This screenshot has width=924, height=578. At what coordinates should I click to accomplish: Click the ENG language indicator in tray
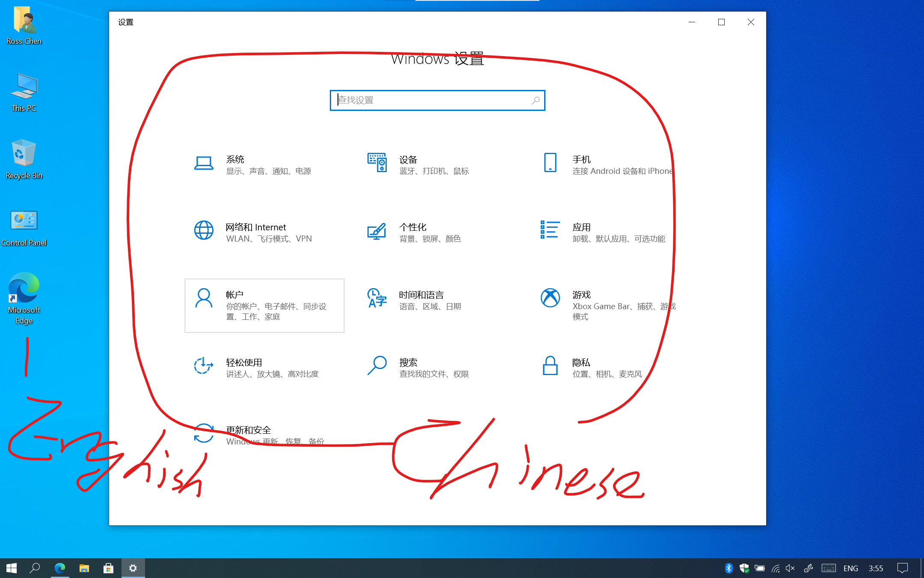pos(850,568)
